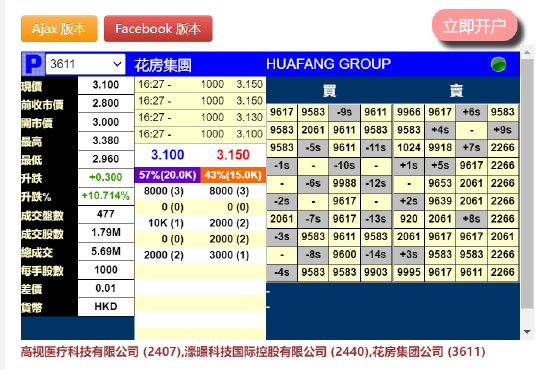The image size is (550, 370).
Task: Click the 買 column header
Action: [x=329, y=91]
